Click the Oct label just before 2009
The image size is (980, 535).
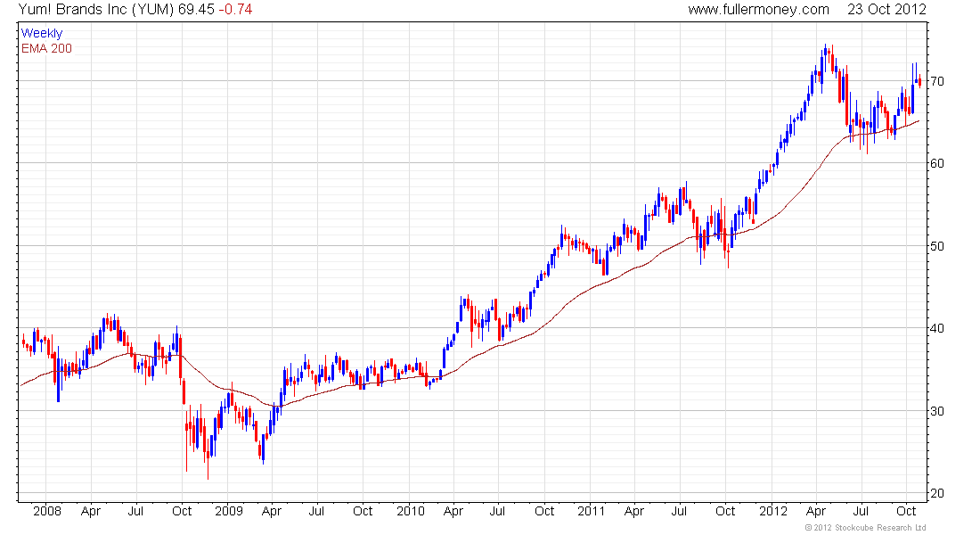(182, 511)
